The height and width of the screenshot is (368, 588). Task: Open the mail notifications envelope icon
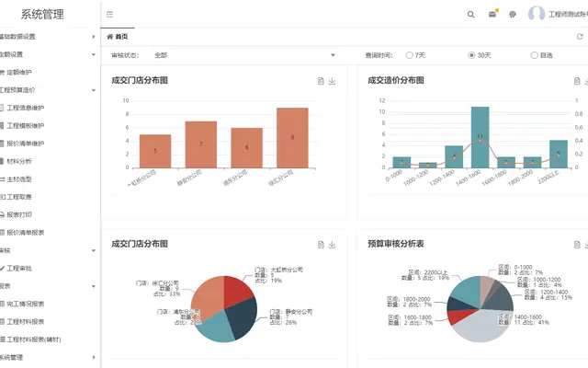tap(492, 15)
